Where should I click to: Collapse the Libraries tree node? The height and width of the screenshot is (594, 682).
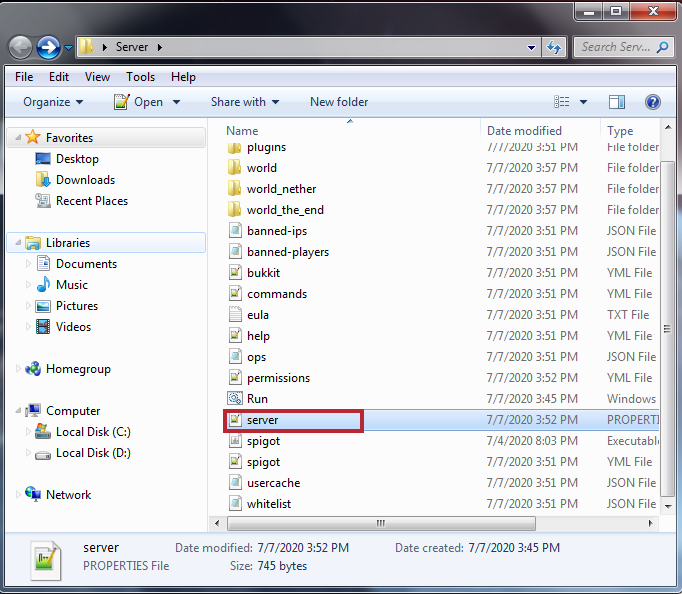(x=18, y=243)
